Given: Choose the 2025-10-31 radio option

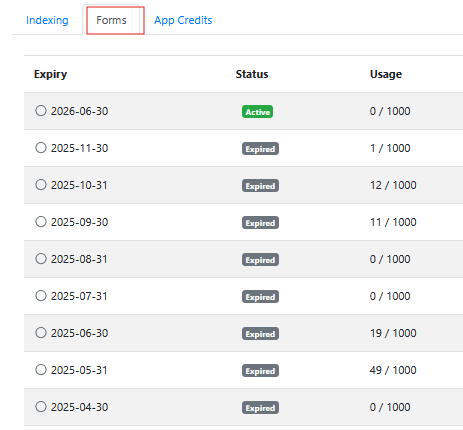Looking at the screenshot, I should [41, 184].
